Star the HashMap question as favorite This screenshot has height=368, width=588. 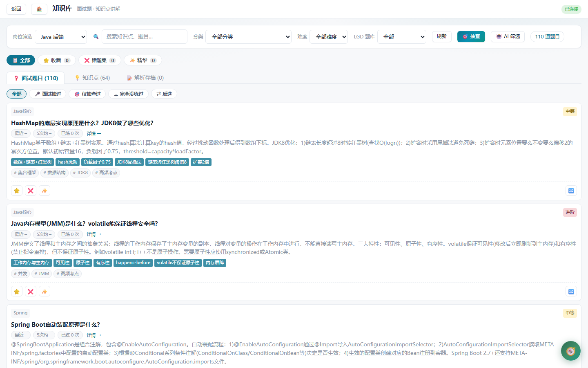point(17,191)
